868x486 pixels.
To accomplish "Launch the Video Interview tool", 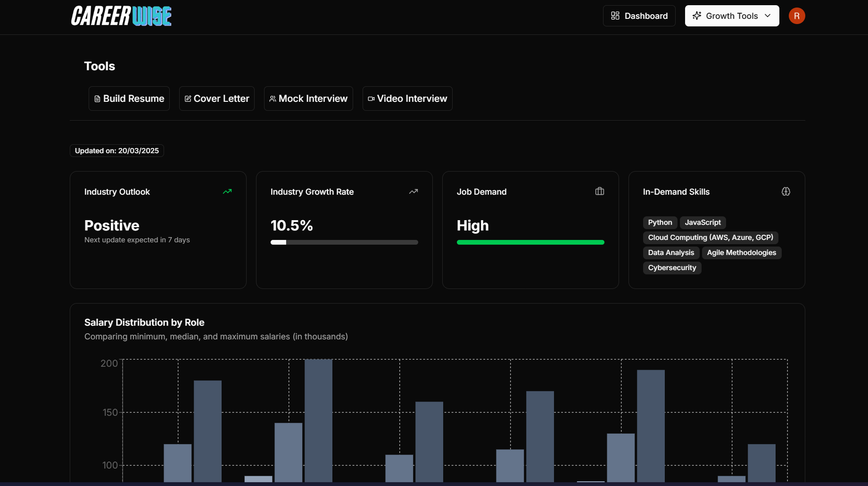I will coord(407,99).
